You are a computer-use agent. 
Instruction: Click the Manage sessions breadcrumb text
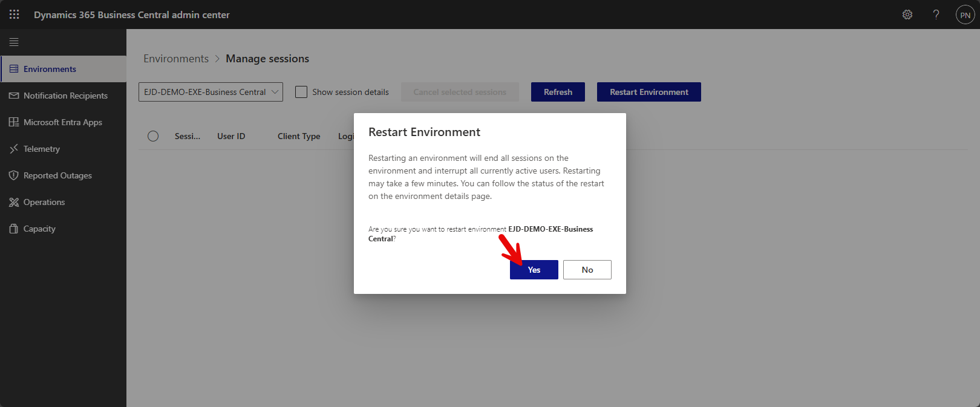pyautogui.click(x=267, y=59)
